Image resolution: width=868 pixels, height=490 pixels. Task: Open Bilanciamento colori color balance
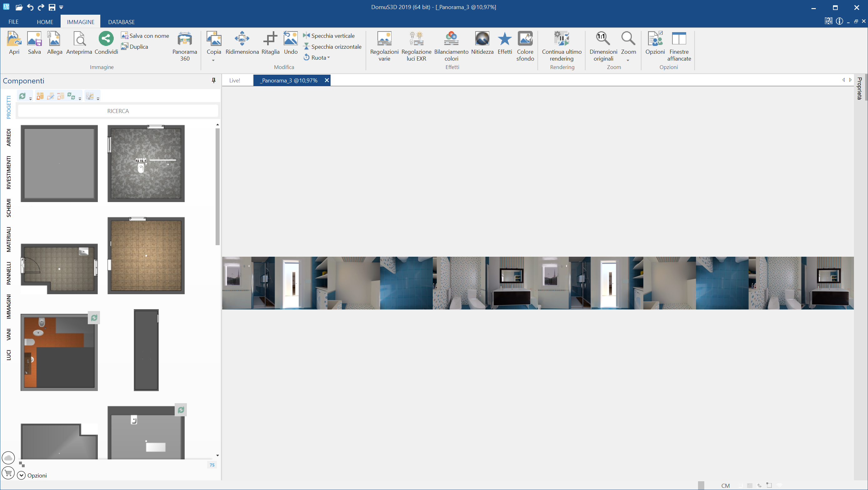[451, 46]
